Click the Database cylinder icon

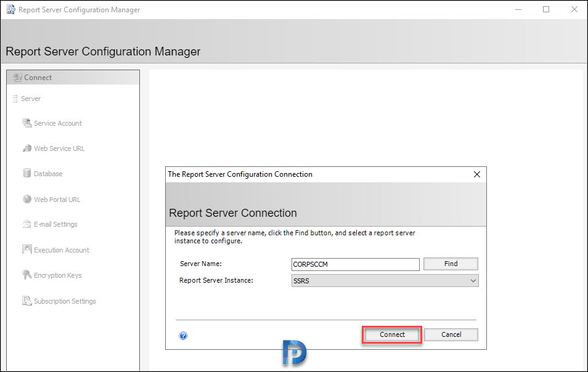27,173
